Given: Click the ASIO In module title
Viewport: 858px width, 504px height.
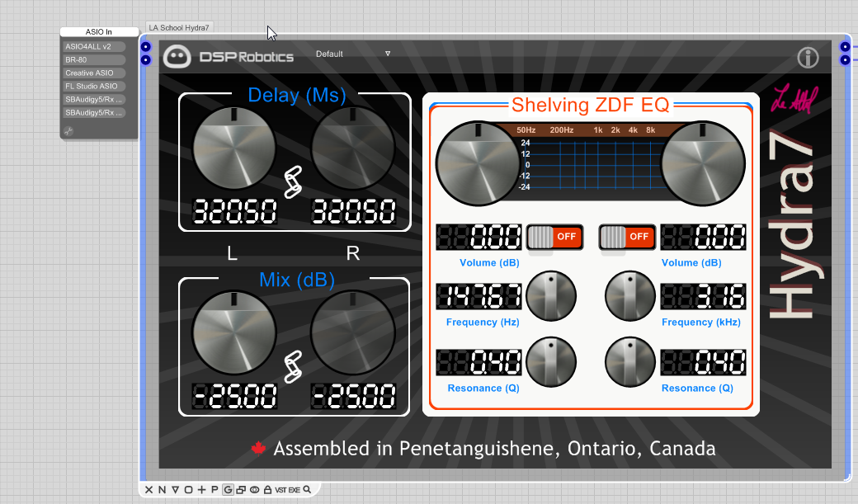Looking at the screenshot, I should 98,31.
